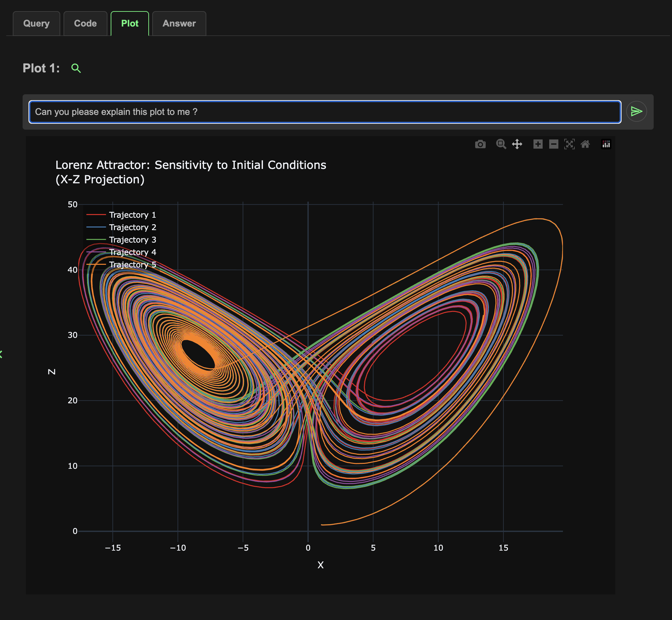Select the Zoom box tool
Screen dimensions: 672x620
pyautogui.click(x=501, y=144)
